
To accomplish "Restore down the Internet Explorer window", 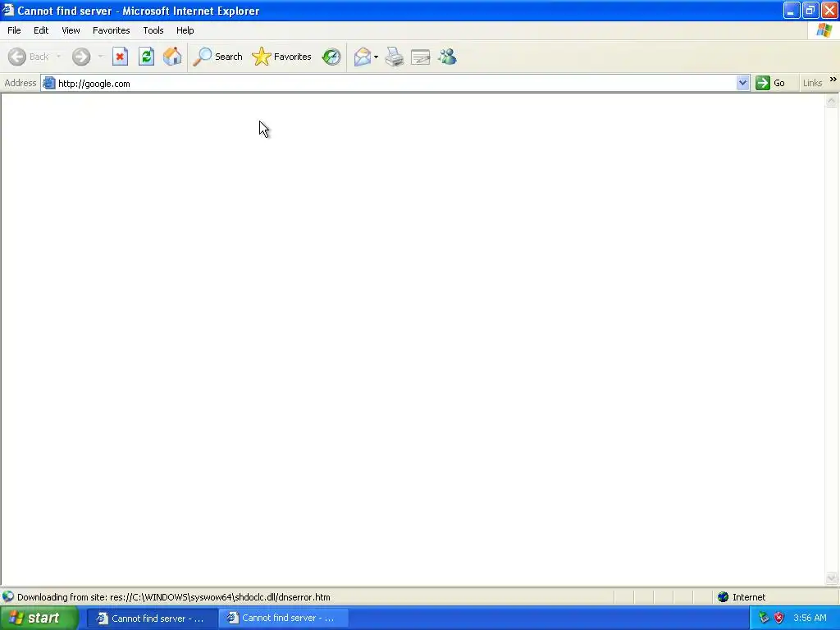I will [x=810, y=10].
